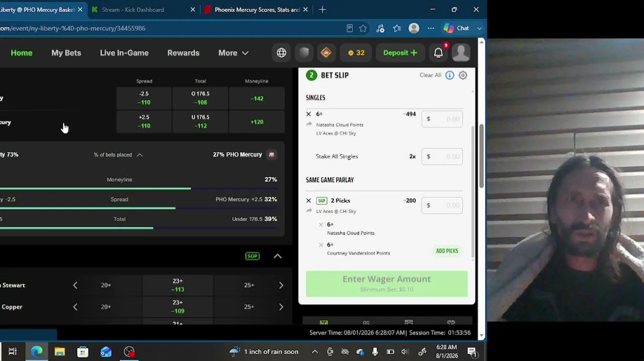Select the -2.5 spread at -110
Screen dimensions: 644x361
click(x=144, y=98)
